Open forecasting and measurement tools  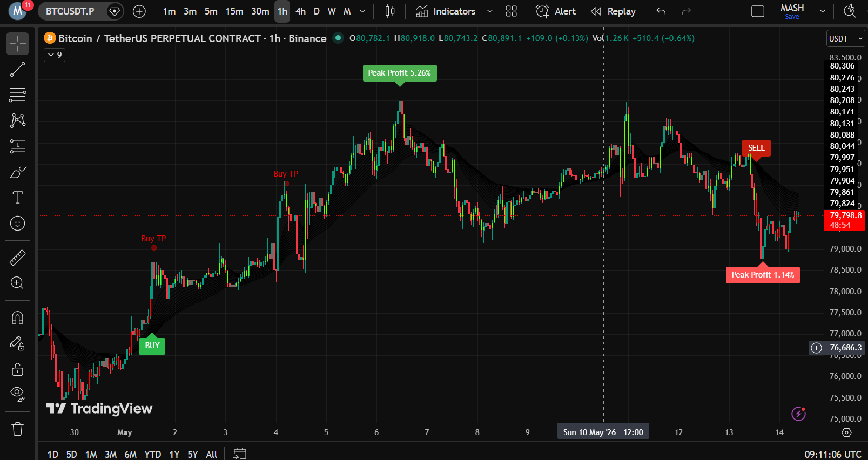tap(17, 146)
